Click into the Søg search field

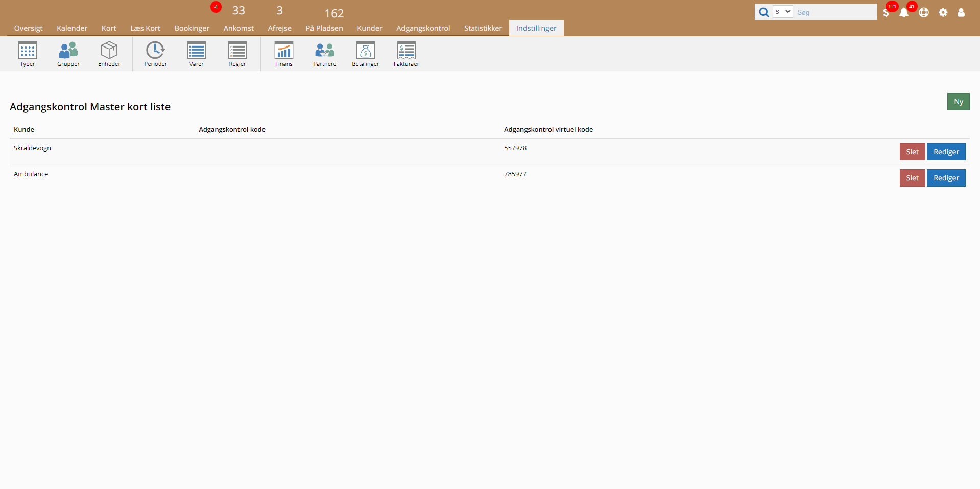(835, 12)
